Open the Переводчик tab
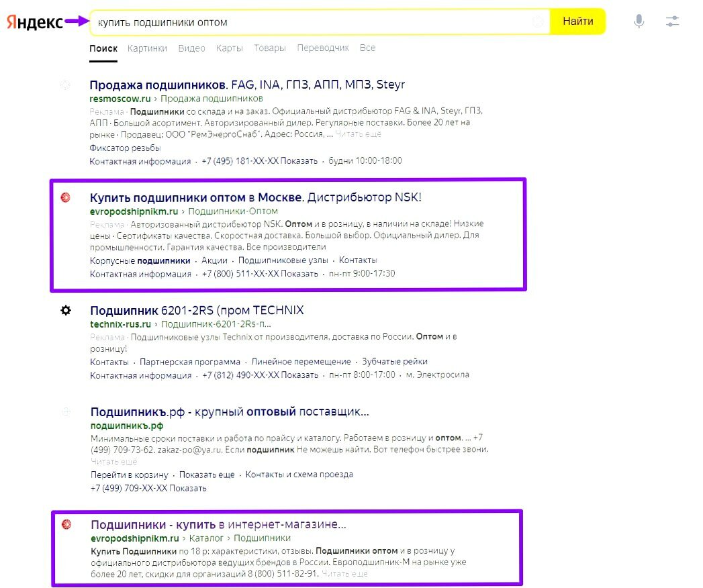 tap(323, 48)
